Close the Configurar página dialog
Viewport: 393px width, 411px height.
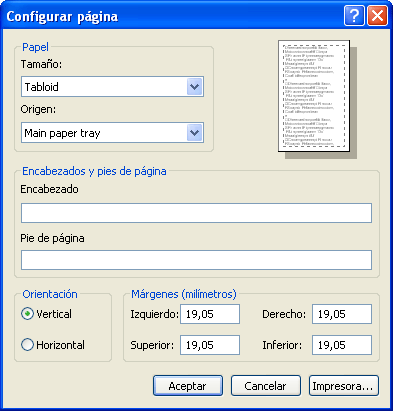pos(377,16)
